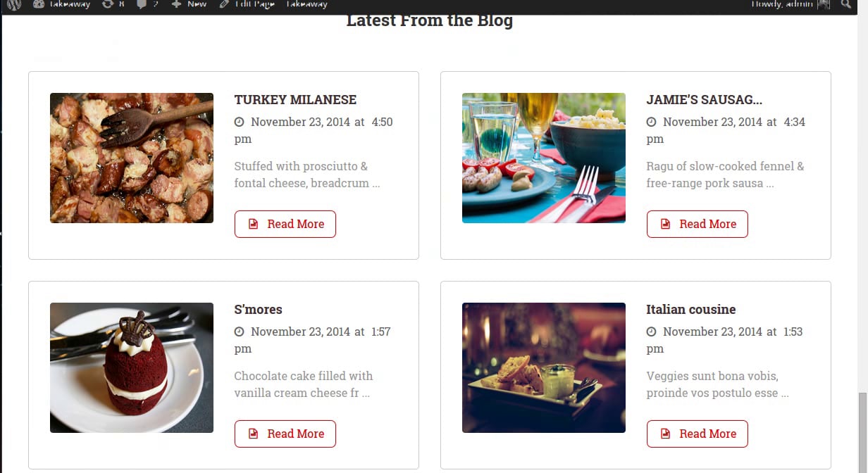Image resolution: width=868 pixels, height=473 pixels.
Task: Click the document icon in S'mores Read More
Action: click(254, 434)
